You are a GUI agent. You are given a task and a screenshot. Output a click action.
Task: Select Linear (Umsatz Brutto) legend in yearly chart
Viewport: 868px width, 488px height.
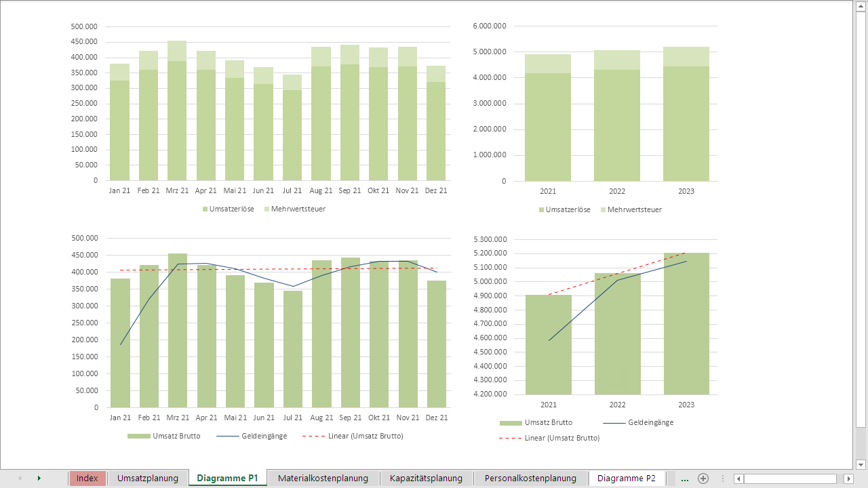click(x=549, y=438)
